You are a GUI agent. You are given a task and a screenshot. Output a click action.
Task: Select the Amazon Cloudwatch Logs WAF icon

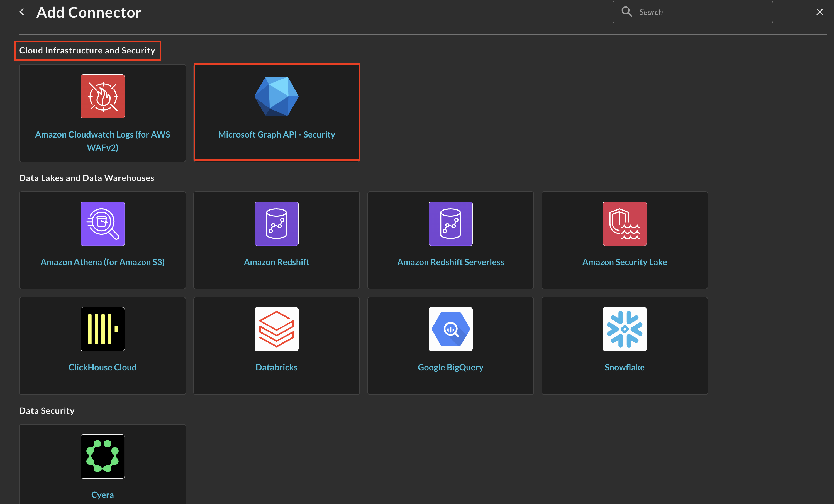[x=103, y=96]
